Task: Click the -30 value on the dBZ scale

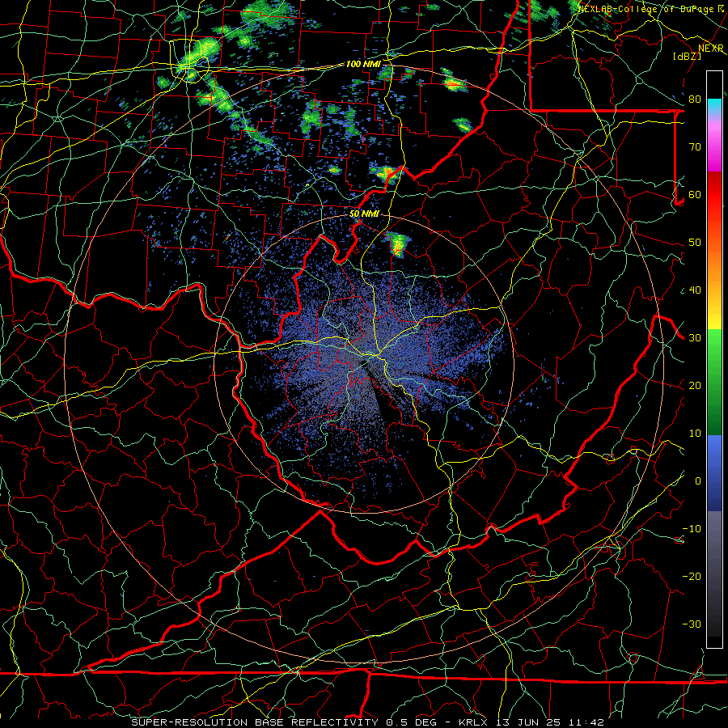Action: click(x=692, y=624)
